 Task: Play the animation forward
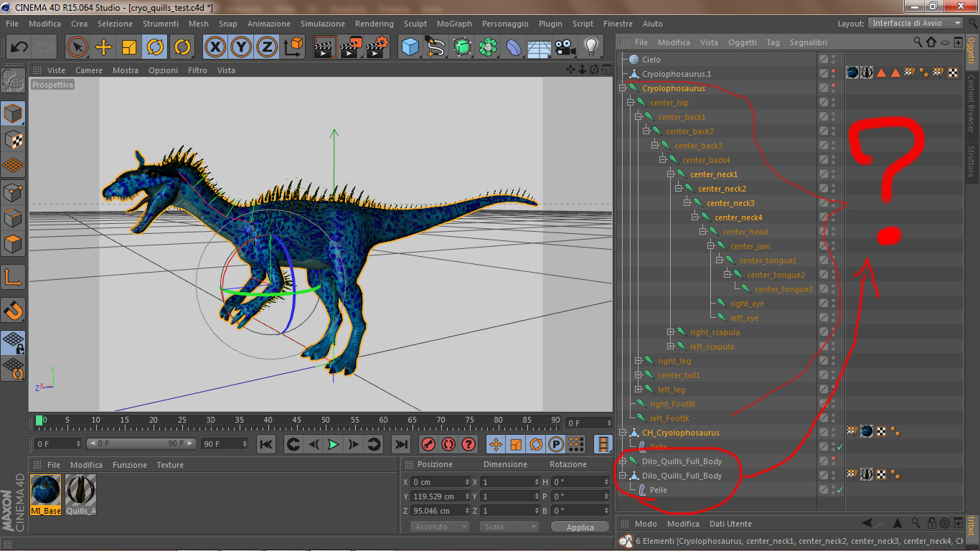333,445
